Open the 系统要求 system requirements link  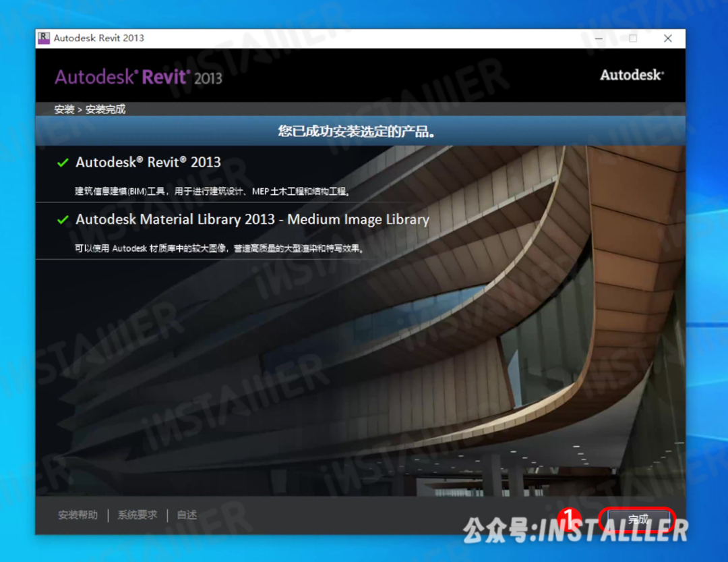[138, 515]
